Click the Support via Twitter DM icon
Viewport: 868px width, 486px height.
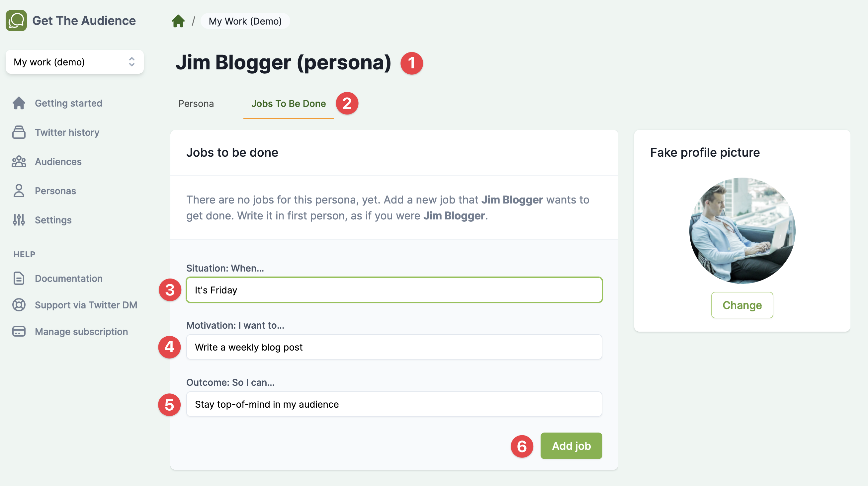pyautogui.click(x=19, y=305)
